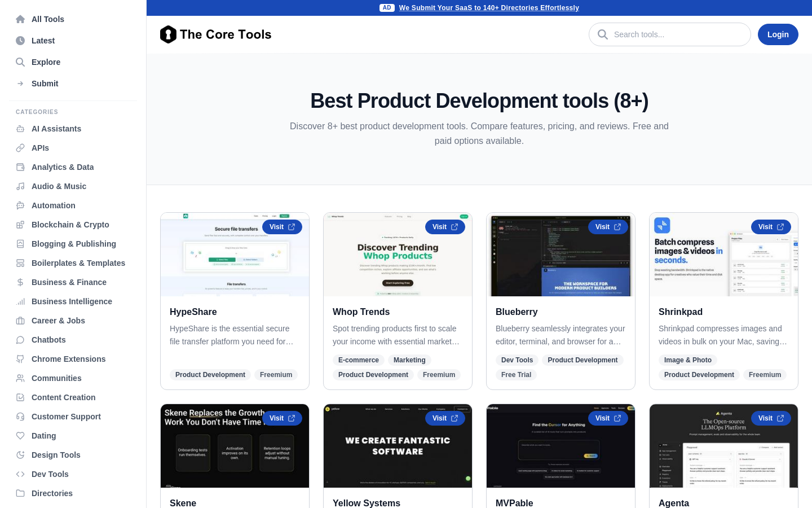The height and width of the screenshot is (508, 812).
Task: Click the Boilerplates & Templates icon
Action: (20, 263)
